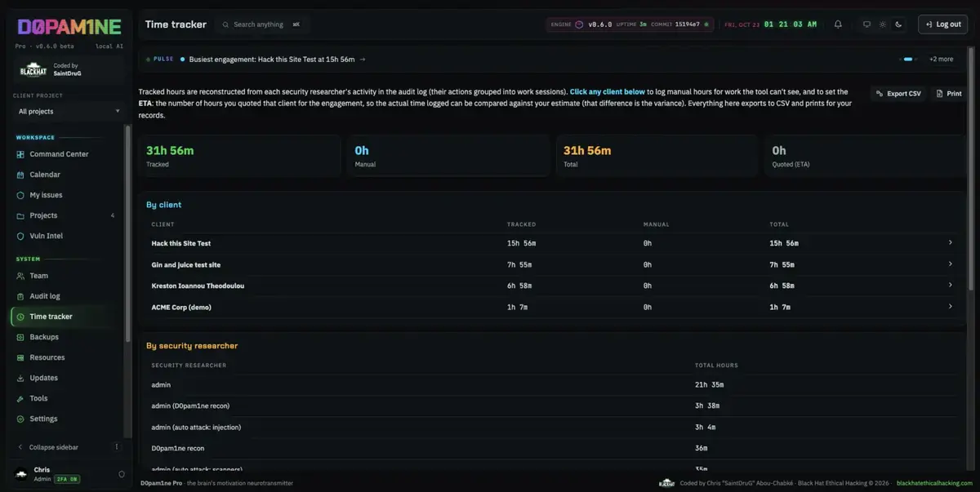Click the Log out button
This screenshot has height=492, width=980.
coord(943,24)
